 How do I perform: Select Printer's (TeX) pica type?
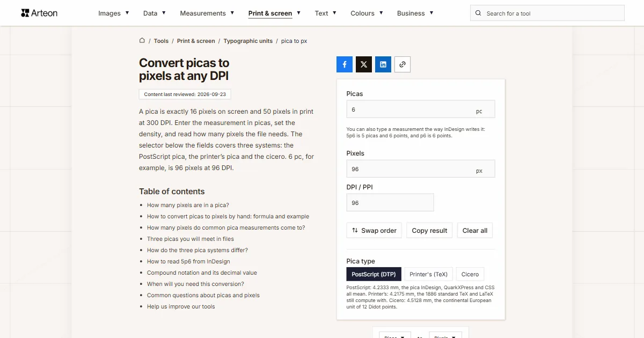pos(428,274)
